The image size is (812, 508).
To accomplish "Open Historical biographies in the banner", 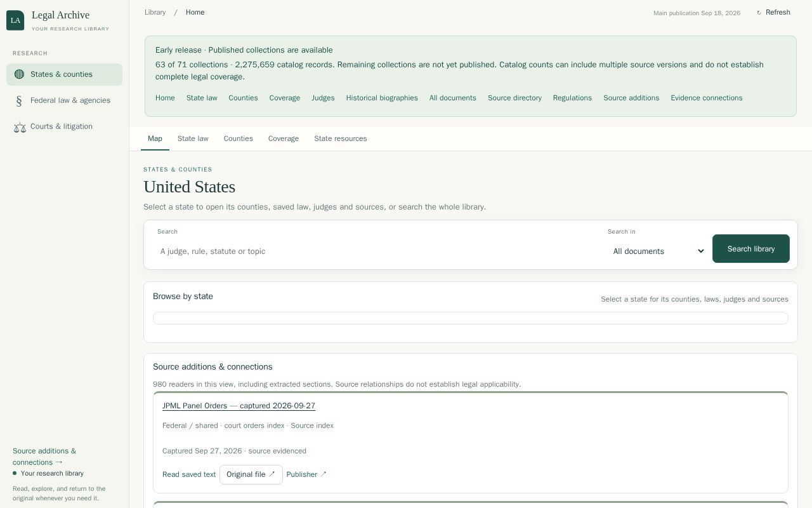I will pyautogui.click(x=382, y=98).
